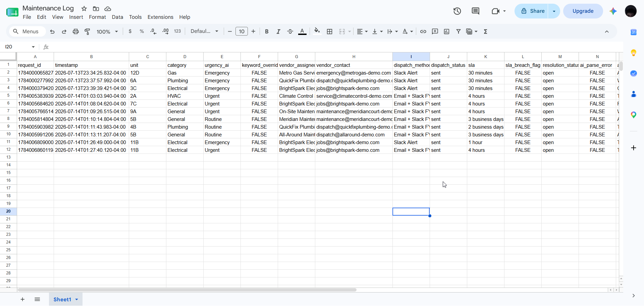Viewport: 644px width, 306px height.
Task: Open the Format menu
Action: (97, 17)
